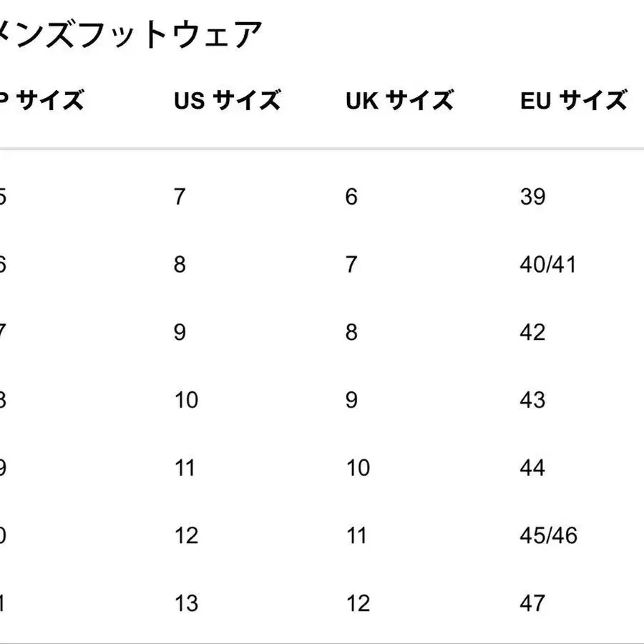Select the UK サイズ column header
This screenshot has height=644, width=644.
(x=399, y=101)
